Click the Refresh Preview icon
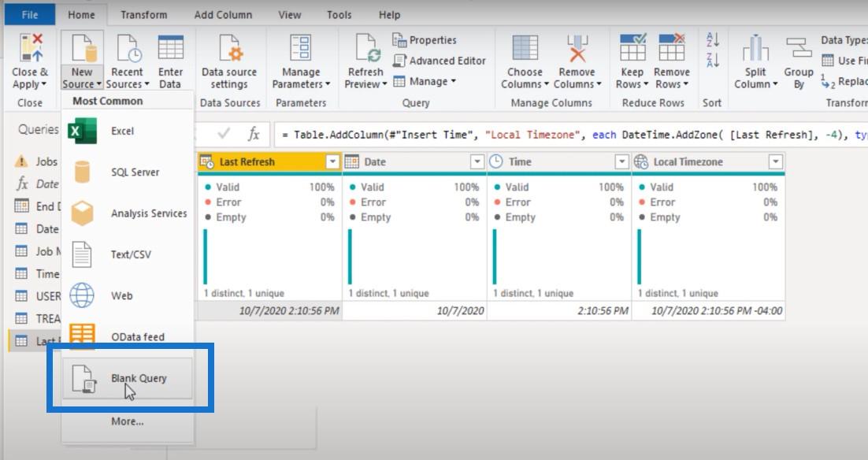The height and width of the screenshot is (460, 868). pyautogui.click(x=367, y=47)
